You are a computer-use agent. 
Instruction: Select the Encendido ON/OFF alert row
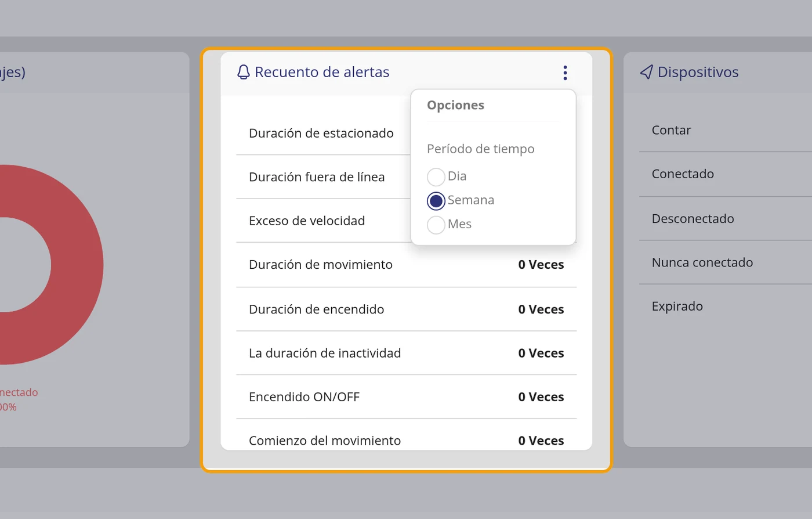(407, 397)
